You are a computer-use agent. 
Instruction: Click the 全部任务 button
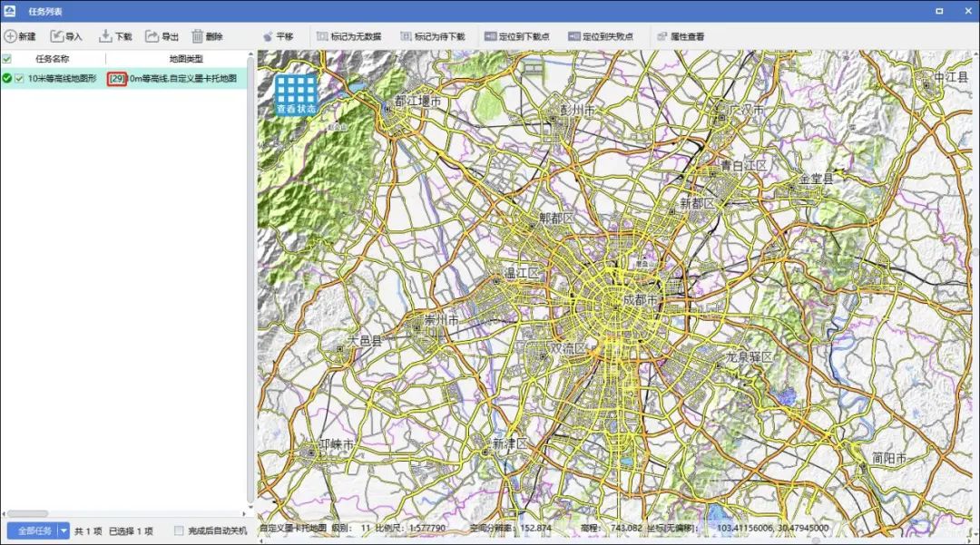(32, 530)
